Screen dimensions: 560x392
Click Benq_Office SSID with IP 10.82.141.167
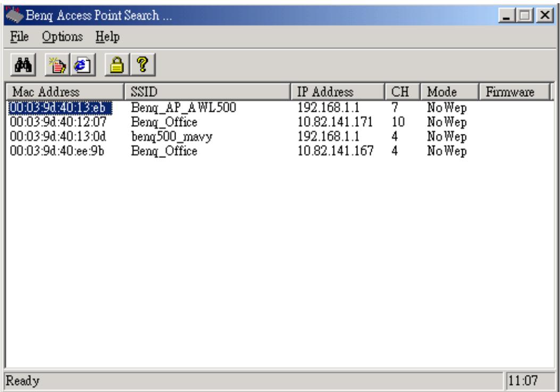(x=164, y=151)
